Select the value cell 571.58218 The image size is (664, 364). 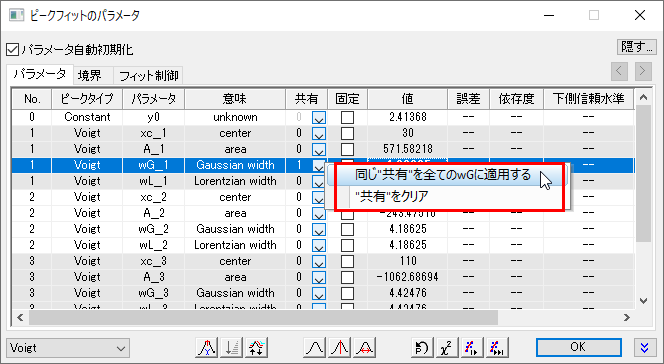click(x=407, y=149)
